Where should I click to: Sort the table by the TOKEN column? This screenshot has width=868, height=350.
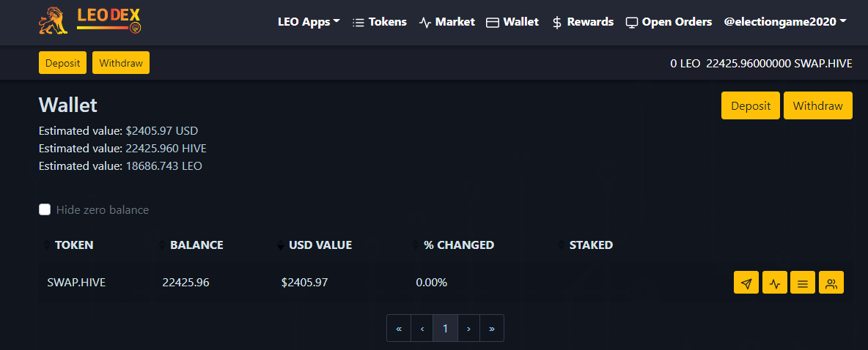[73, 245]
